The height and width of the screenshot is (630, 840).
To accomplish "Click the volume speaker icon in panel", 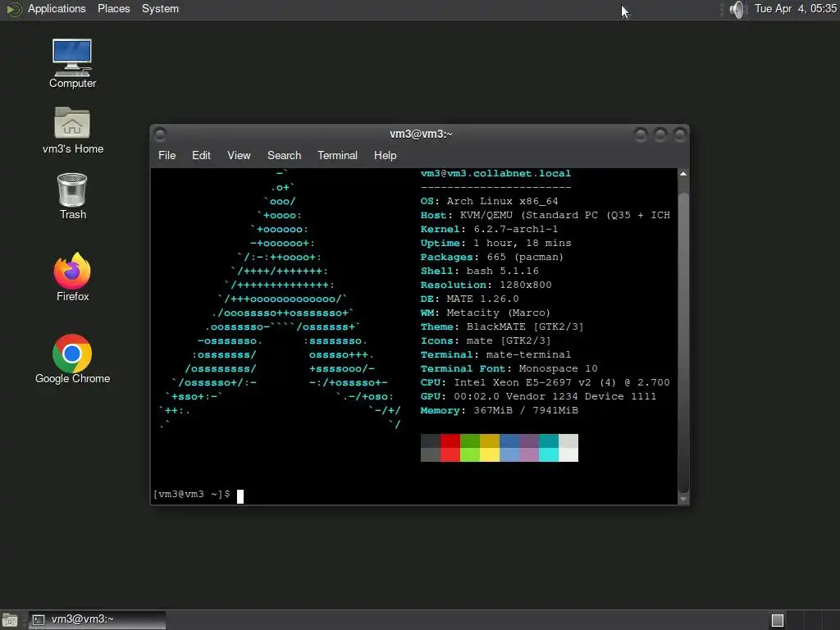I will pos(737,9).
